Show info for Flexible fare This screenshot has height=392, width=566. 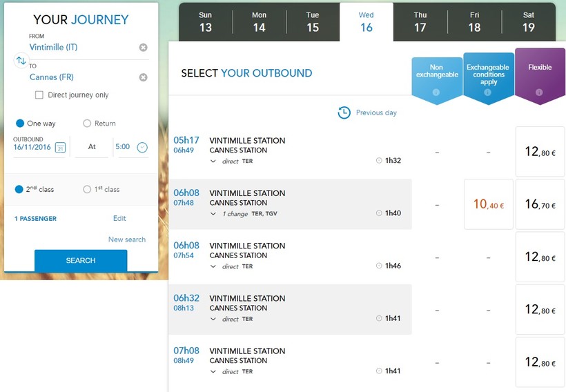click(x=539, y=92)
